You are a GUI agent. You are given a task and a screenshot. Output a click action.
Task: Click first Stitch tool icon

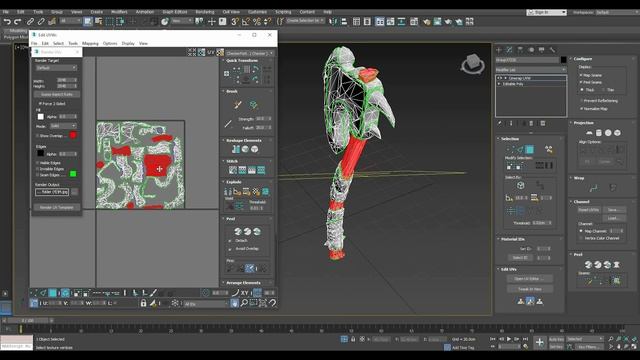point(233,170)
